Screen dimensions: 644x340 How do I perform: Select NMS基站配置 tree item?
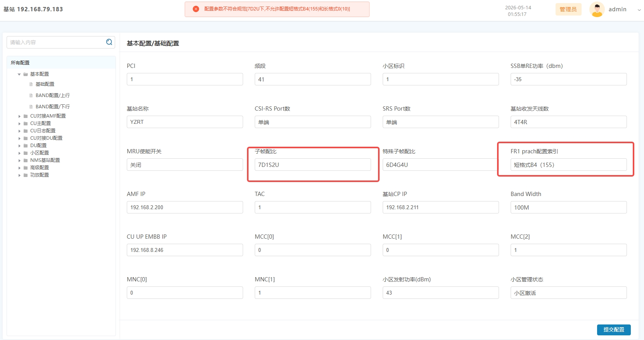pos(45,160)
